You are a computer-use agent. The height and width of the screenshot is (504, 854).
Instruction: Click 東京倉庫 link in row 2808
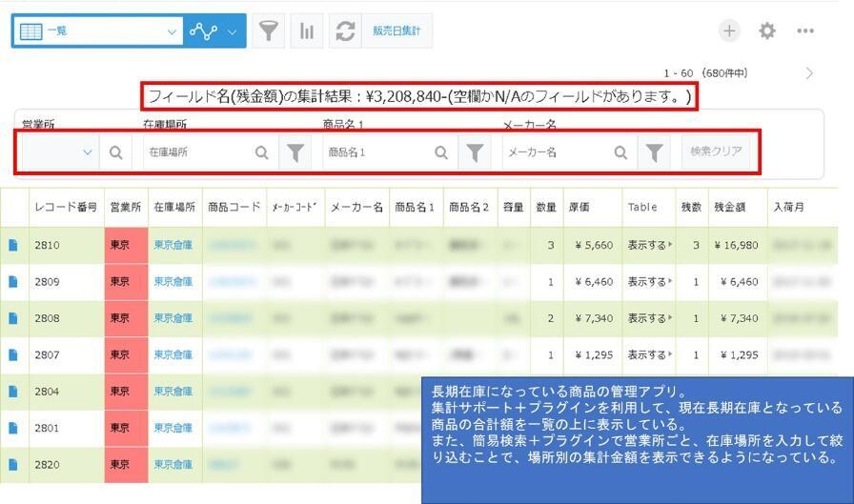(173, 318)
